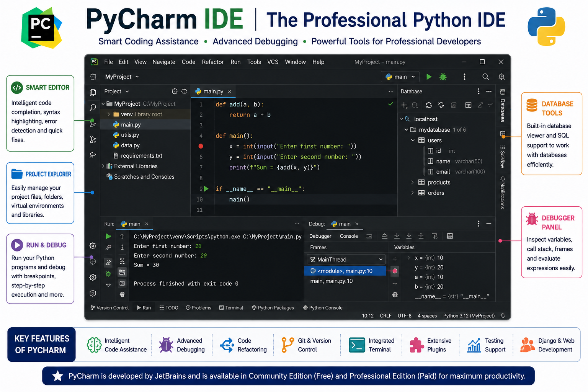Open the Python Packages tool window
Viewport: 588px width, 392px height.
point(273,308)
